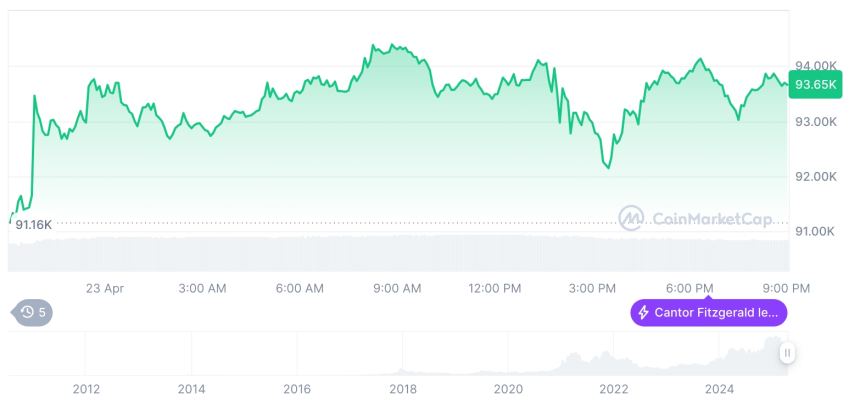Click the green 93.65K current price label
The height and width of the screenshot is (401, 860).
(814, 86)
